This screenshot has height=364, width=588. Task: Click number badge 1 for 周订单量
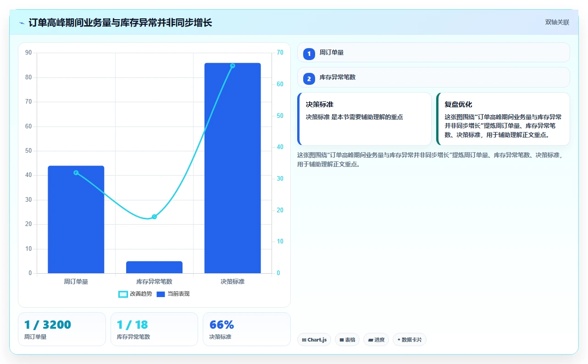tap(309, 54)
